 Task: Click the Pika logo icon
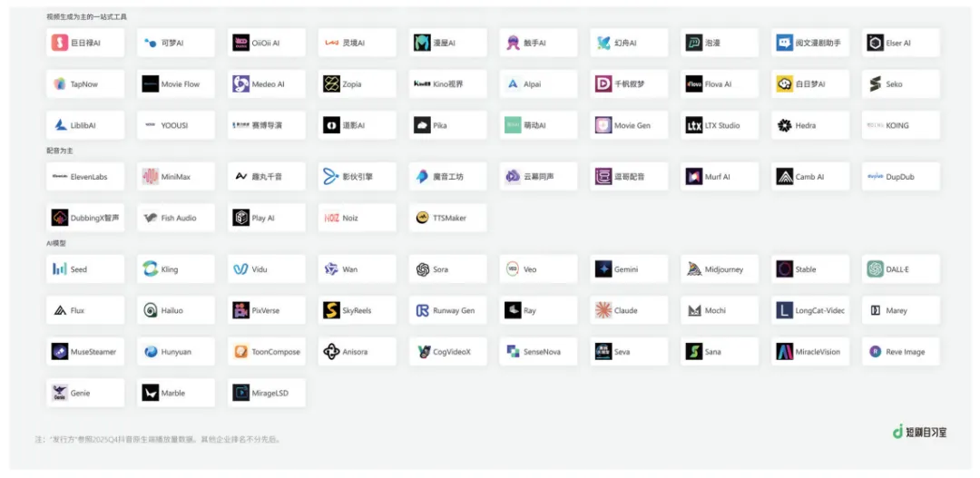(x=423, y=125)
